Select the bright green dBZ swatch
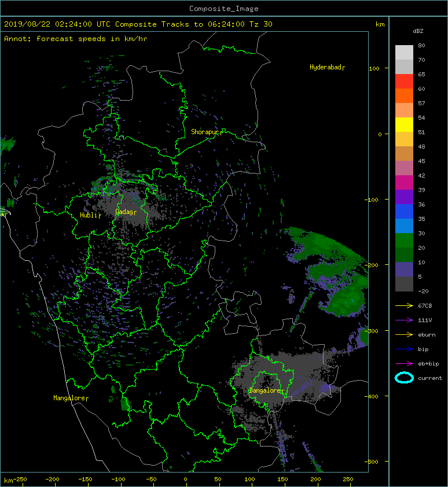 pos(404,241)
